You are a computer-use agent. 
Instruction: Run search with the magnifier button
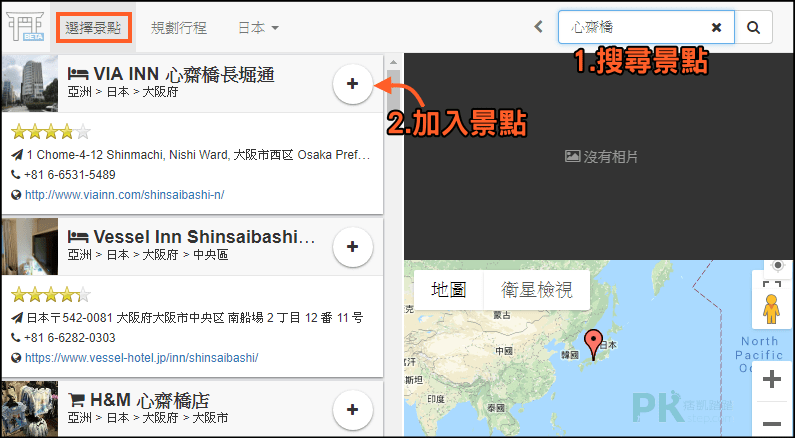(753, 27)
